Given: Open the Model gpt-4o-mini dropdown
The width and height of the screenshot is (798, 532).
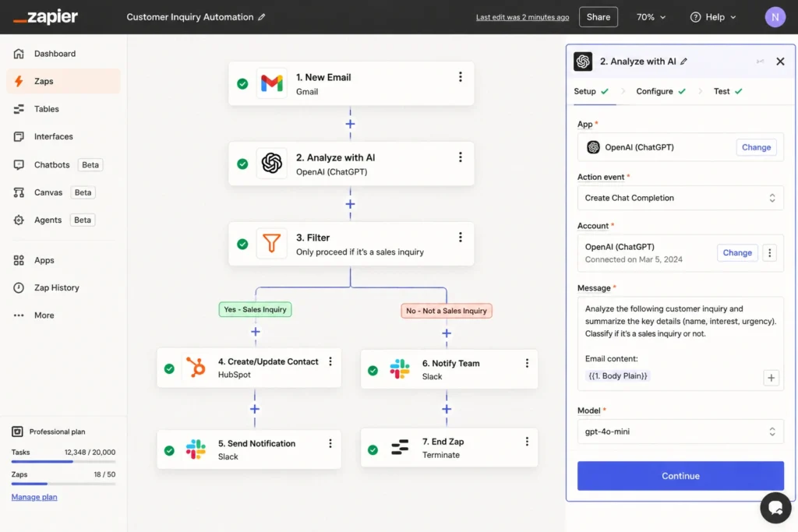Looking at the screenshot, I should tap(680, 432).
